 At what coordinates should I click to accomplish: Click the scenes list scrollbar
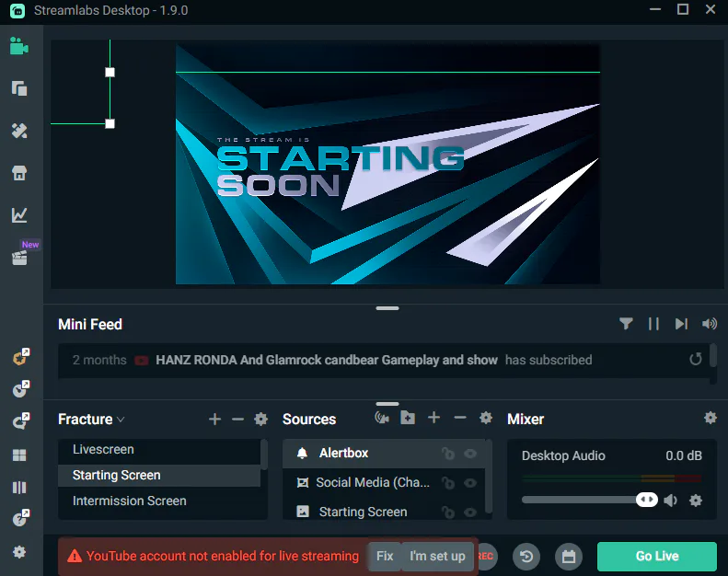[x=264, y=454]
